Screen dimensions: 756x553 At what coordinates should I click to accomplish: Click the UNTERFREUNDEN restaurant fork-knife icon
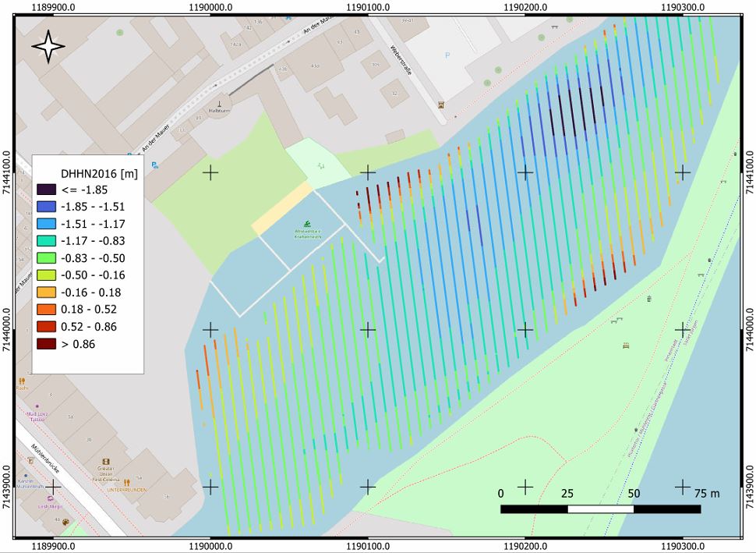126,483
